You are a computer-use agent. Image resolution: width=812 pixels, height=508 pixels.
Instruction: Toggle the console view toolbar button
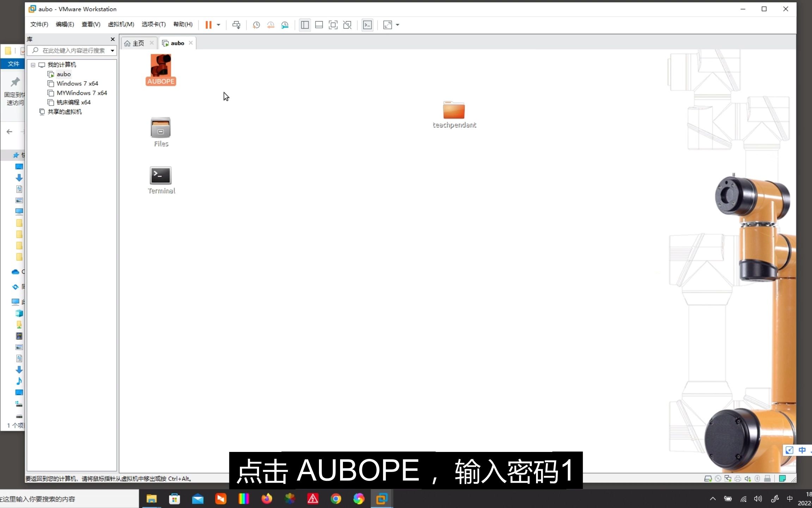pyautogui.click(x=367, y=25)
